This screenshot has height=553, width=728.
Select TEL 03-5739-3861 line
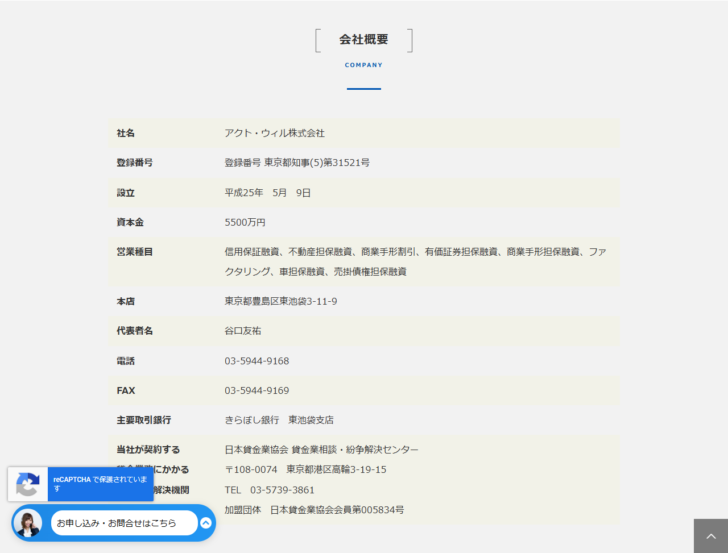(269, 490)
